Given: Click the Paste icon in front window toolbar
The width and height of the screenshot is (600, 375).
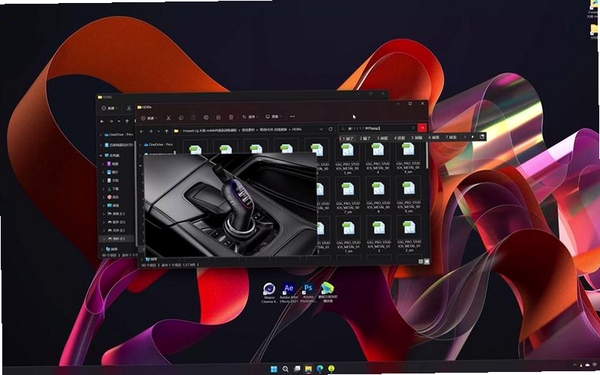Looking at the screenshot, I should click(193, 117).
